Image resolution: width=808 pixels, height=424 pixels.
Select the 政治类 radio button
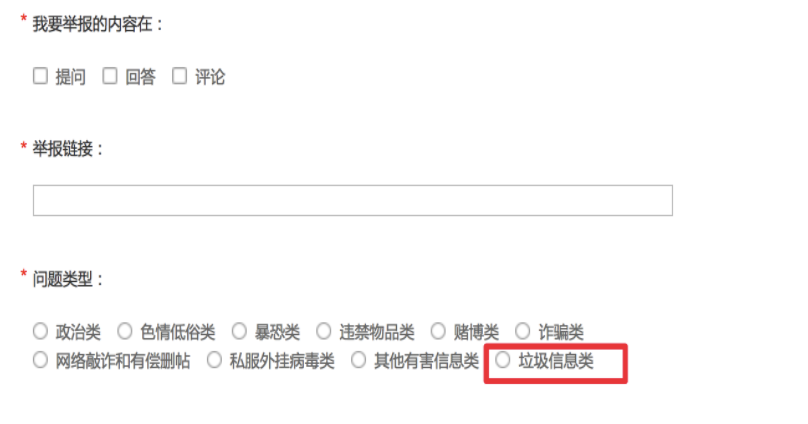click(x=40, y=331)
